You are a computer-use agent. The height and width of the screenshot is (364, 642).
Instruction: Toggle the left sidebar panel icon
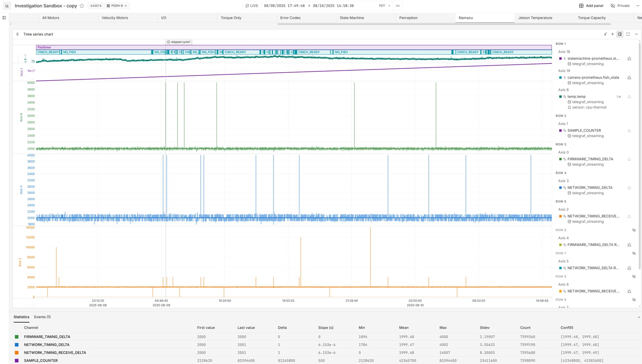4,18
